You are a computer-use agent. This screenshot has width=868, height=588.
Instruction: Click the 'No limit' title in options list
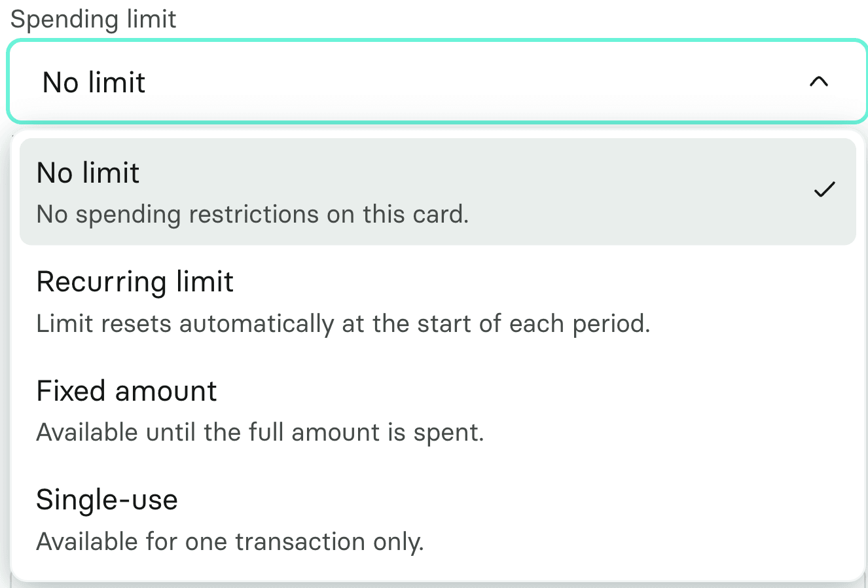click(x=88, y=173)
